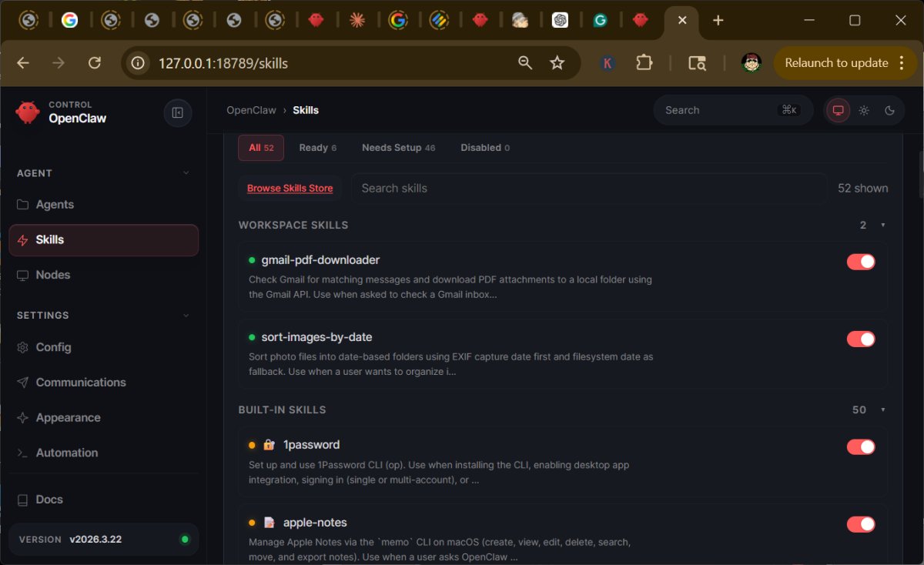Collapse the Built-in Skills group arrow

(882, 410)
